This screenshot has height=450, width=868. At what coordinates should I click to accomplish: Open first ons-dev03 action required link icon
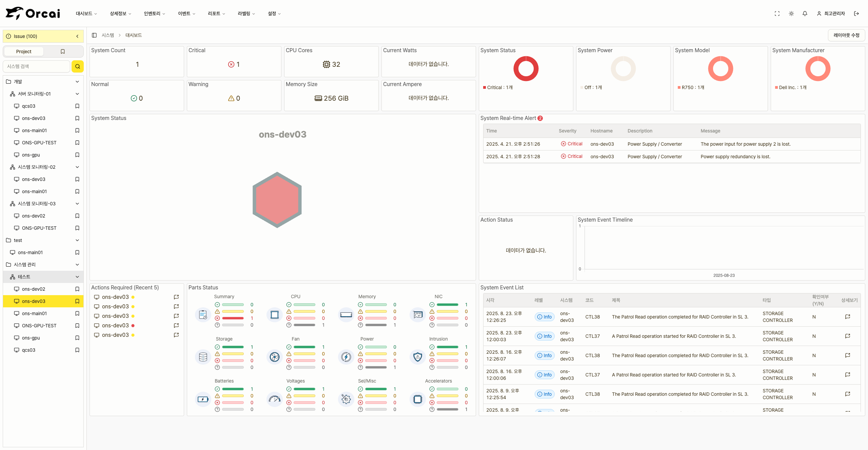point(176,297)
